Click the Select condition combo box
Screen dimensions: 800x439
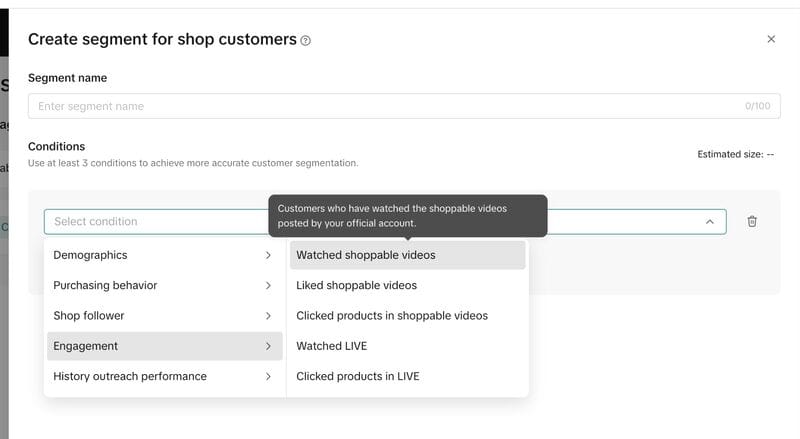pyautogui.click(x=150, y=221)
